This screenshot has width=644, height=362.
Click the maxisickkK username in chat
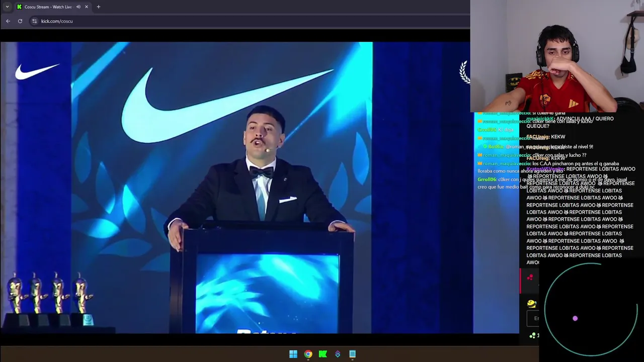coord(540,119)
